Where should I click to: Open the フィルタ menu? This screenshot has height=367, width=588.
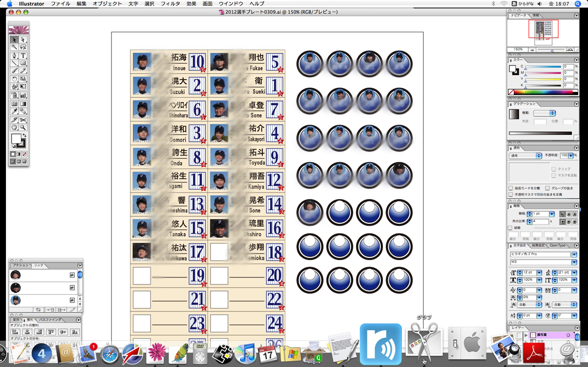pyautogui.click(x=170, y=3)
